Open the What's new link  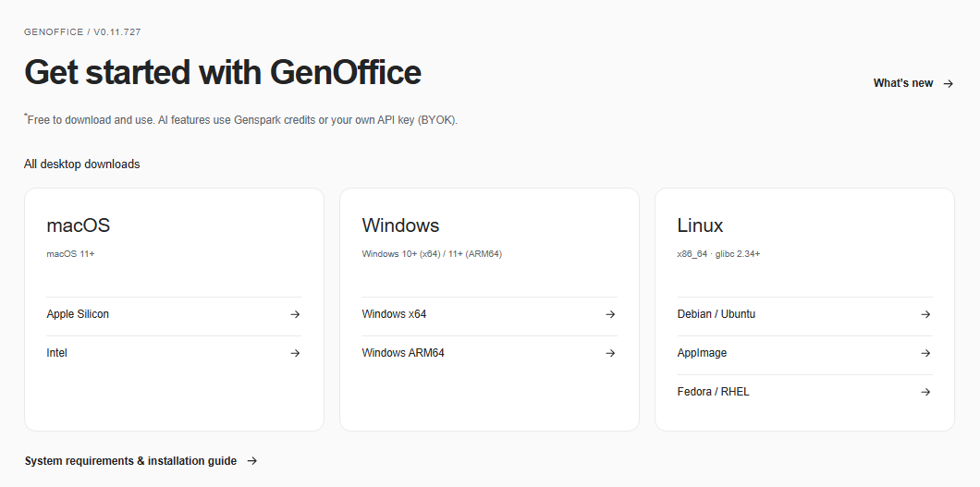coord(913,83)
